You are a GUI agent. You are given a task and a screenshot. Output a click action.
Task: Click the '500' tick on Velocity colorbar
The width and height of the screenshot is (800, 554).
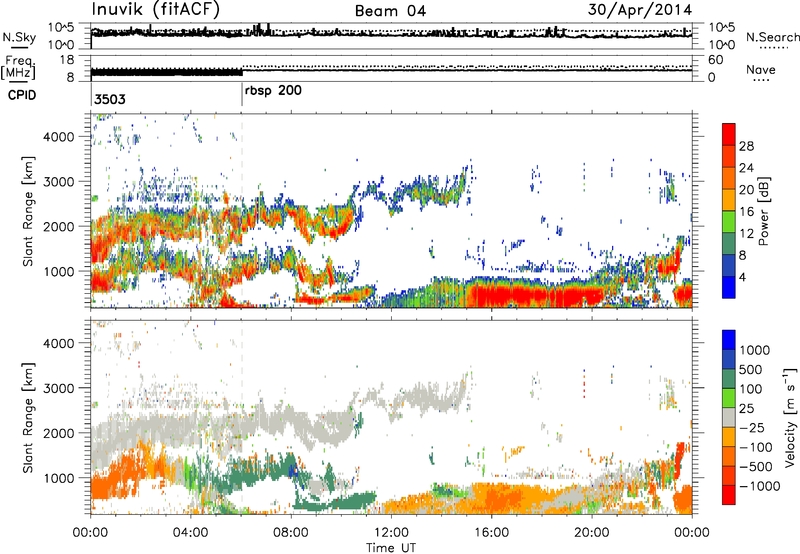(750, 369)
